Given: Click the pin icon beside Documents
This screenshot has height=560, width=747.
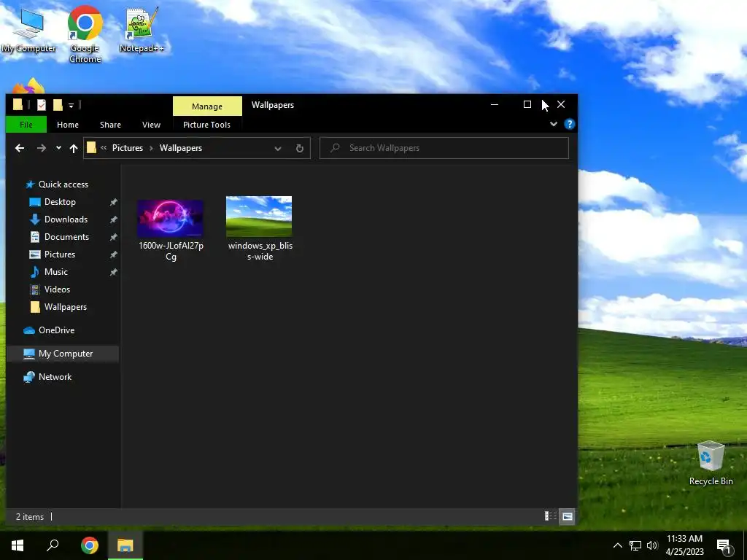Looking at the screenshot, I should point(113,237).
